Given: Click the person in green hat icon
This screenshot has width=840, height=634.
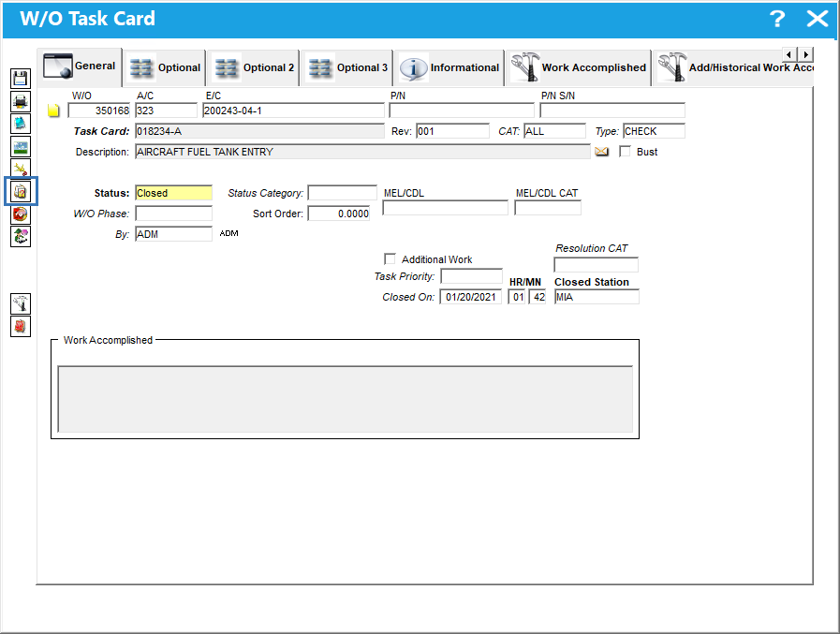Looking at the screenshot, I should click(21, 236).
